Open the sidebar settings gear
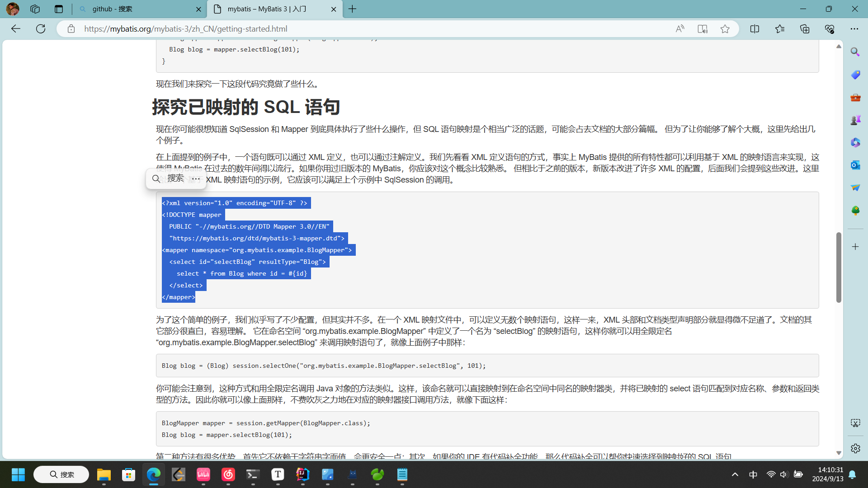The width and height of the screenshot is (868, 488). [x=855, y=448]
